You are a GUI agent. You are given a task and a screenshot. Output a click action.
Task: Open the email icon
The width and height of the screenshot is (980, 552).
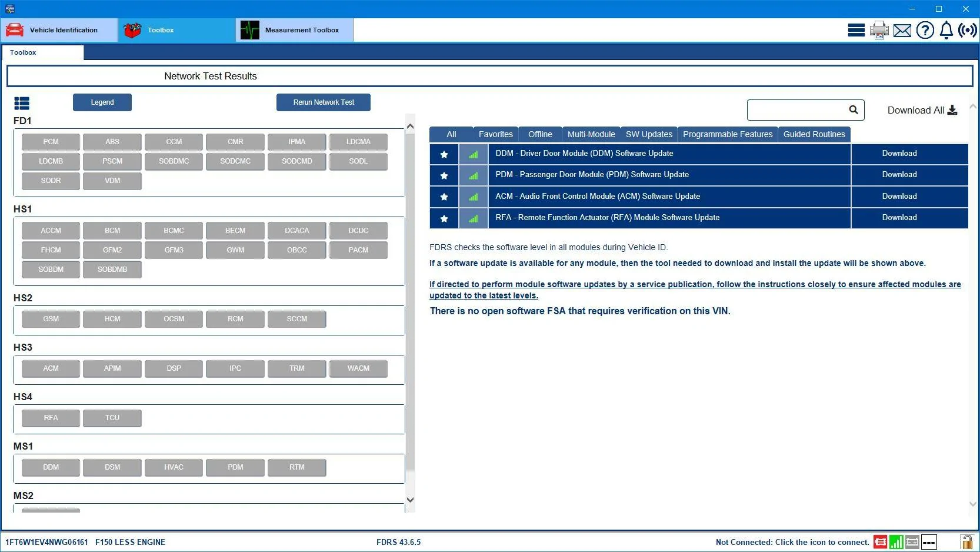pos(902,30)
